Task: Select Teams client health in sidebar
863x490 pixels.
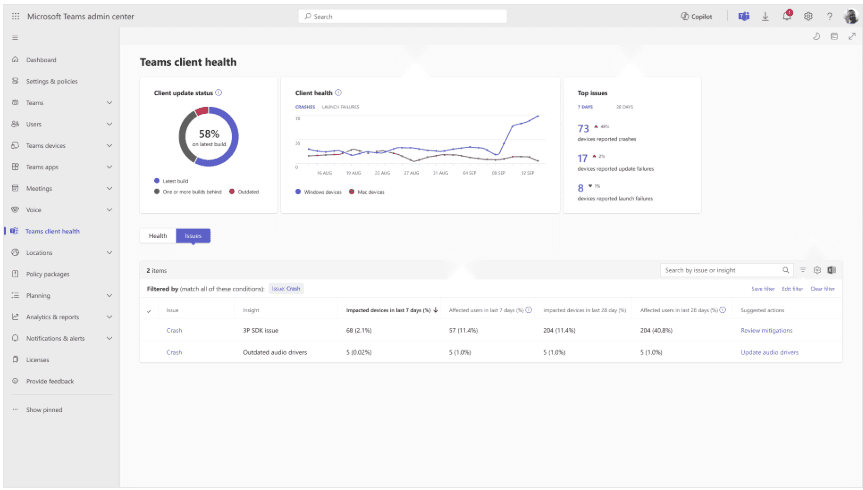Action: pos(52,232)
